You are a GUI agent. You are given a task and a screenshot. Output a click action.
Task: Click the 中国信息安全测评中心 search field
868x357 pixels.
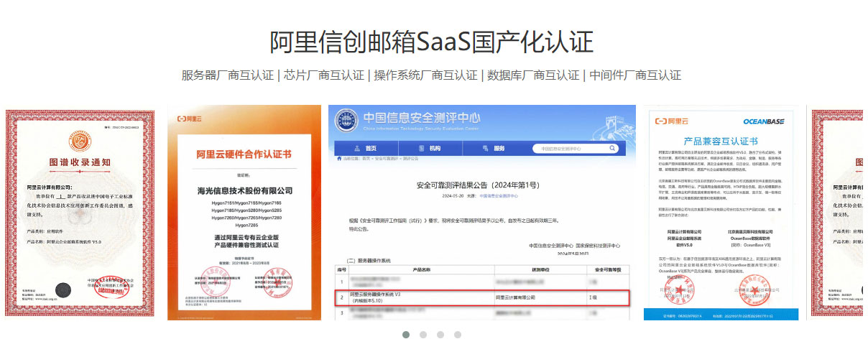pos(576,149)
